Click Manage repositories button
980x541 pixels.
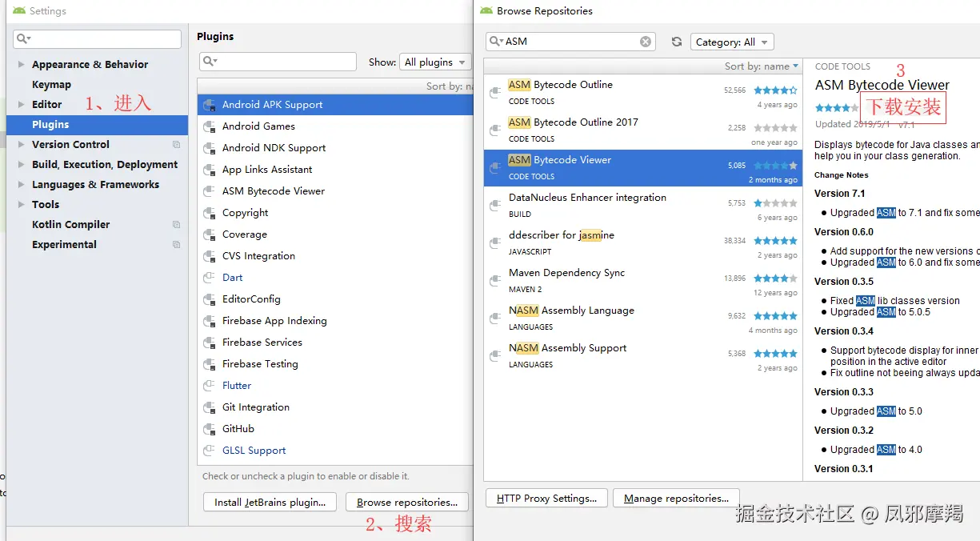676,499
